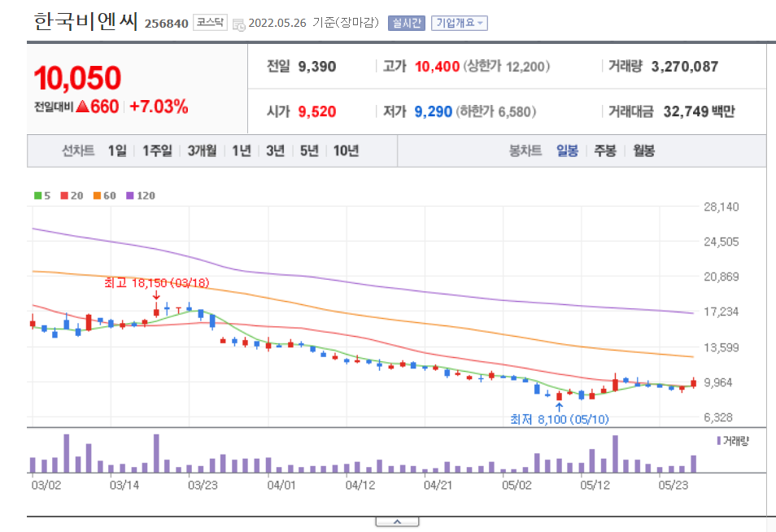Click the lower limit text 하한가 6,580

(496, 111)
